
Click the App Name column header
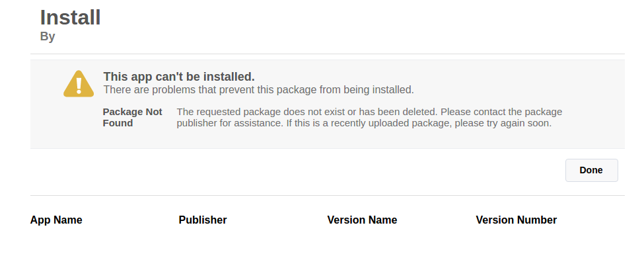(x=56, y=220)
